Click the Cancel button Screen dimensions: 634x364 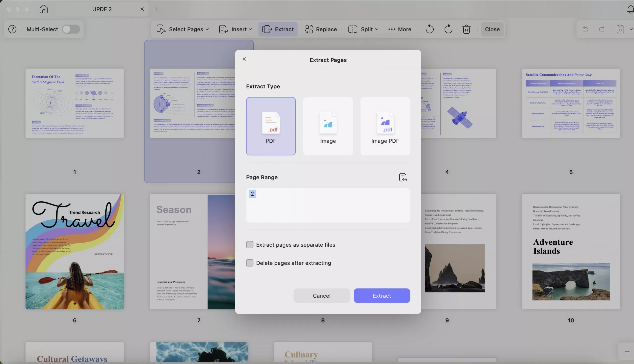pyautogui.click(x=321, y=295)
